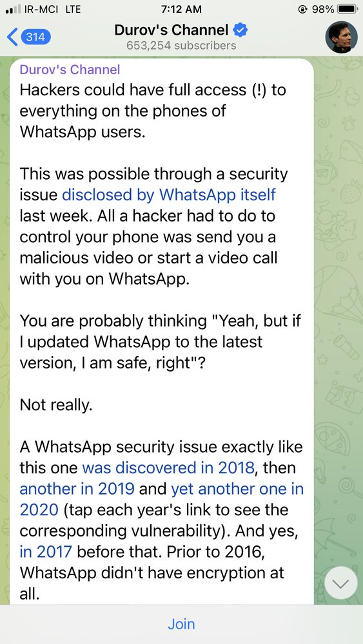The height and width of the screenshot is (644, 363).
Task: Open 'disclosed by WhatsApp itself' link
Action: [168, 194]
